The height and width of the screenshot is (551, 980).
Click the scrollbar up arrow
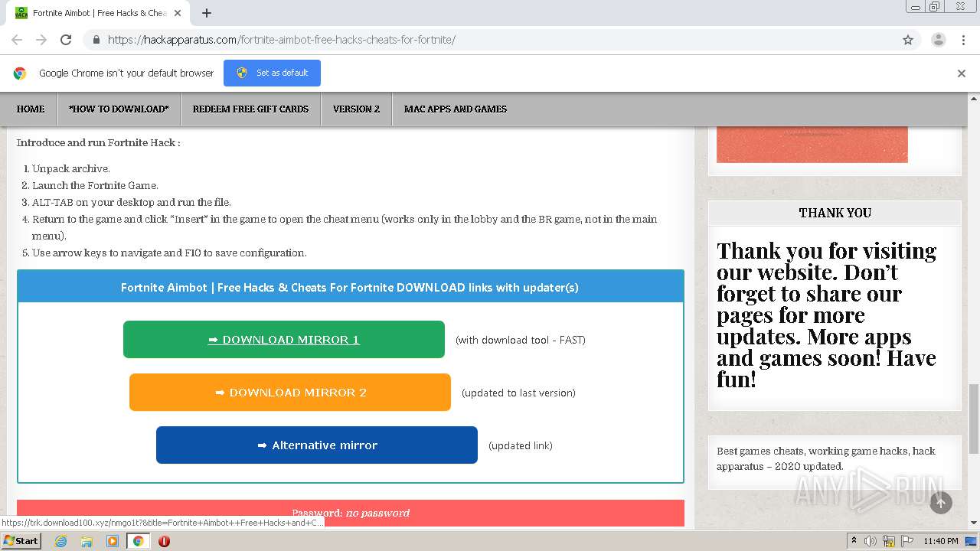[974, 99]
